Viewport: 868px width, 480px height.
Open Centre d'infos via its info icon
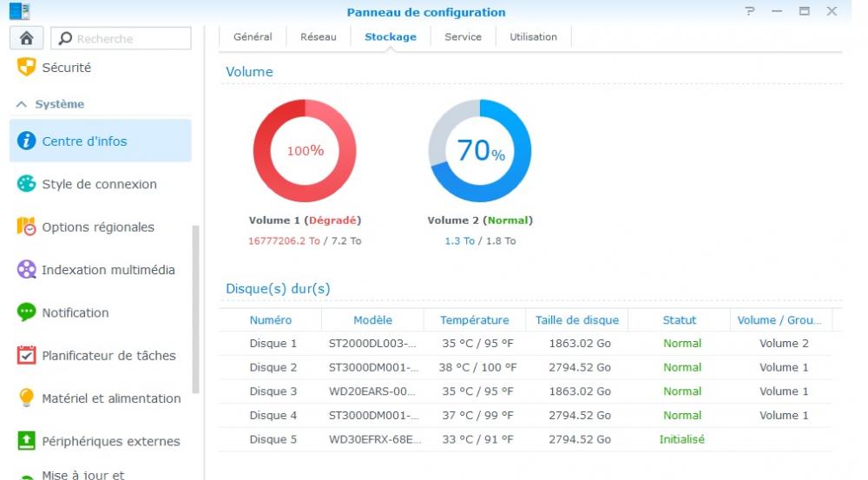[x=27, y=141]
